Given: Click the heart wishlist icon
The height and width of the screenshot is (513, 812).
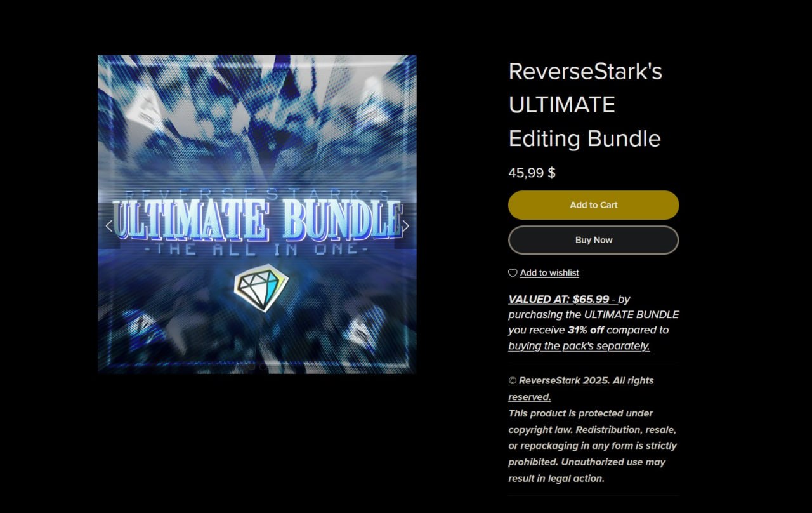Looking at the screenshot, I should click(513, 273).
